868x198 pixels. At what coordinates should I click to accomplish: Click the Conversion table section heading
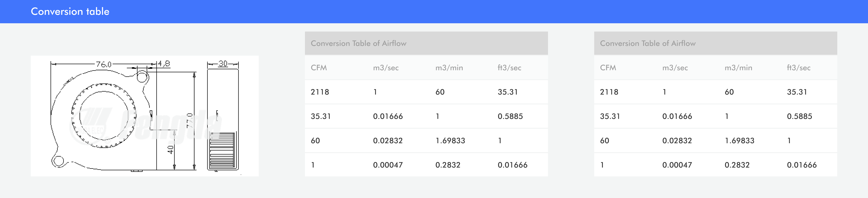tap(70, 11)
